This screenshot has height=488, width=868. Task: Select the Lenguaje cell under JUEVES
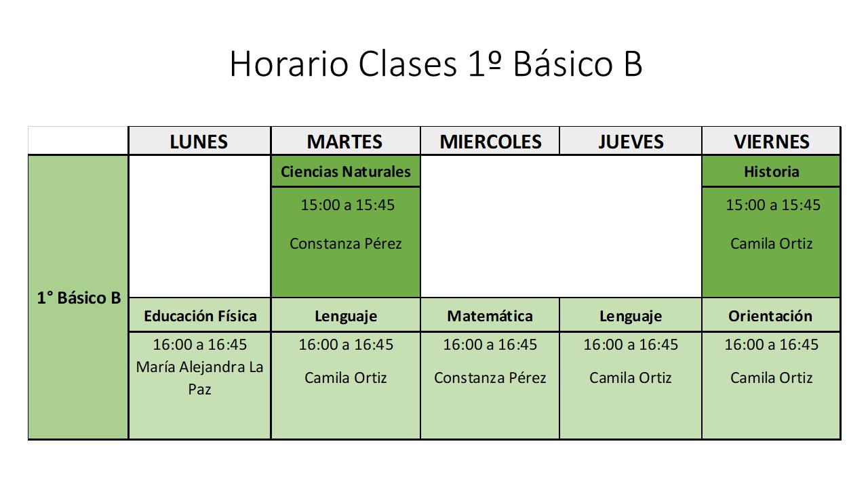[x=631, y=316]
